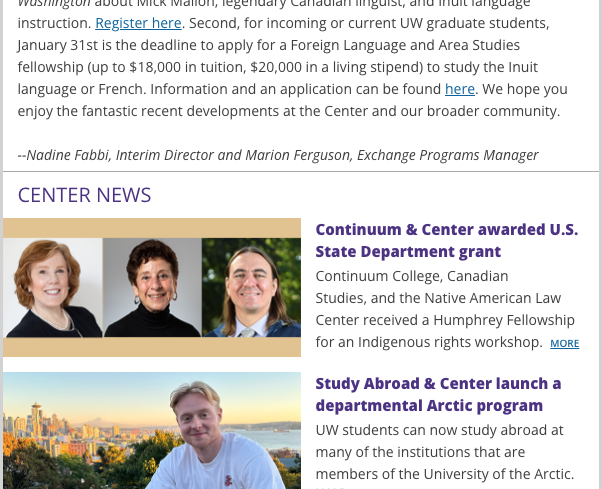This screenshot has width=602, height=489.
Task: Open Study Abroad departmental Arctic program headline
Action: point(438,395)
